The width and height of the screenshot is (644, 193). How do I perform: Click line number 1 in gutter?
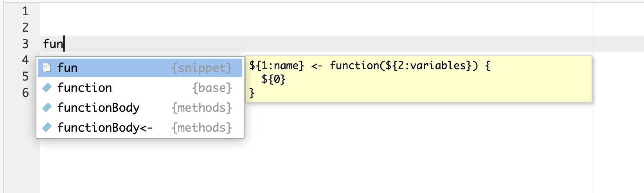click(25, 11)
